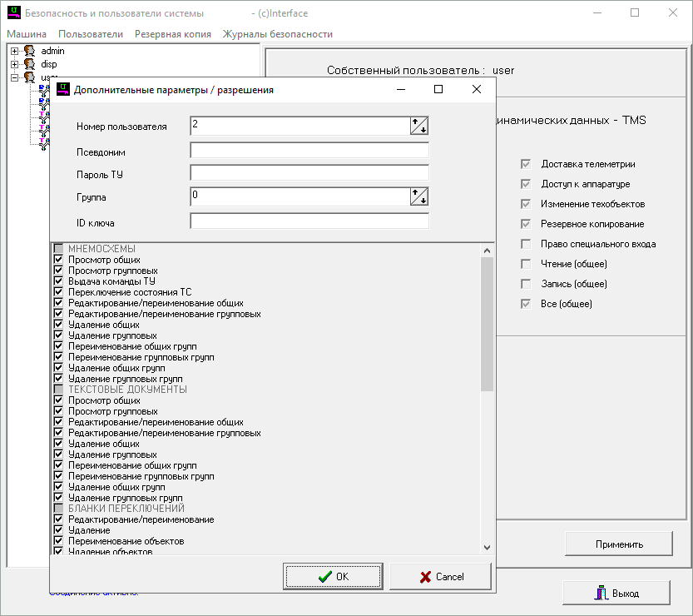Enable Право специального входа checkbox

pyautogui.click(x=526, y=244)
